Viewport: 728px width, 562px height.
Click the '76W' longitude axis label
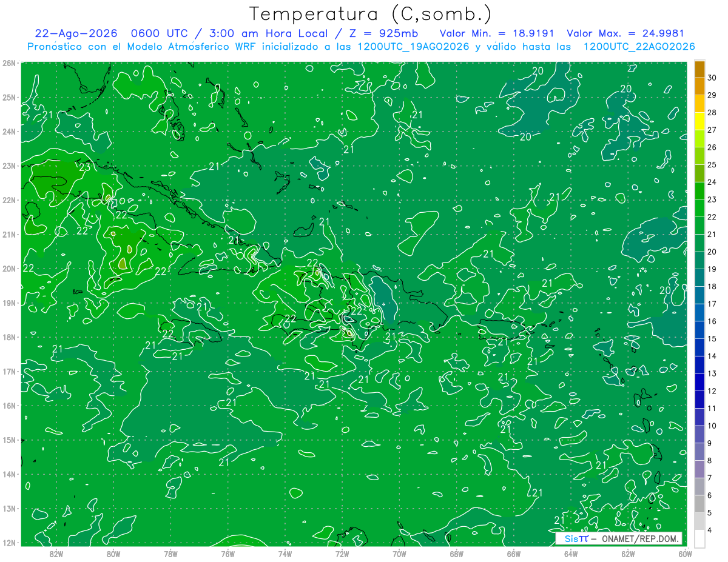(227, 554)
